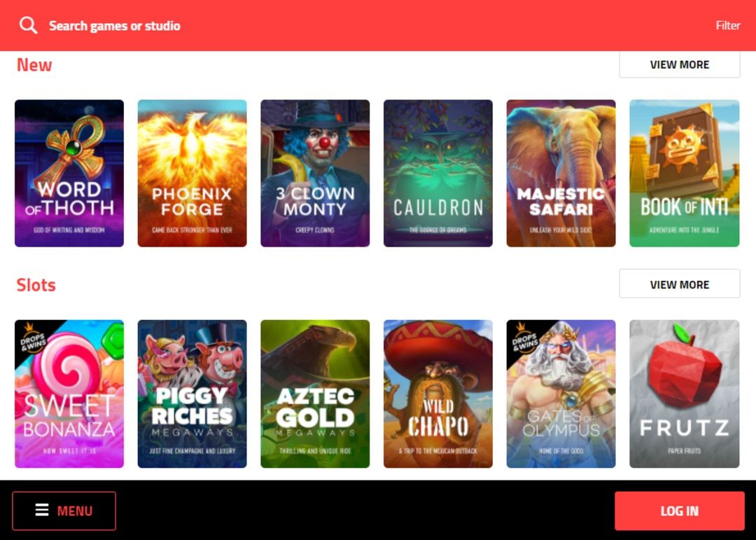Open the Filter options

point(727,25)
